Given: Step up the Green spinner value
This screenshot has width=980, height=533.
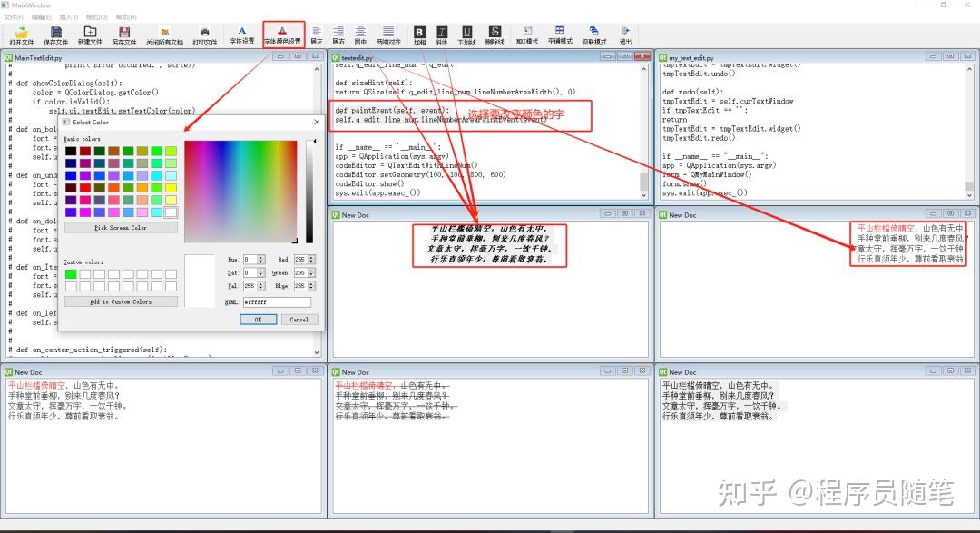Looking at the screenshot, I should click(311, 269).
